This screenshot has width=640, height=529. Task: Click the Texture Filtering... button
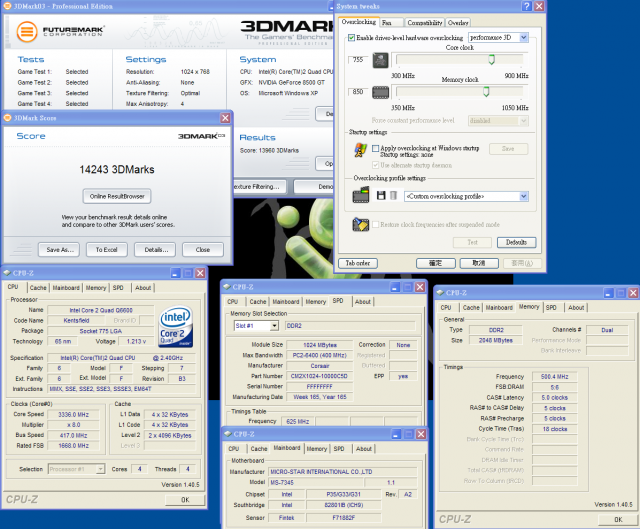point(260,187)
